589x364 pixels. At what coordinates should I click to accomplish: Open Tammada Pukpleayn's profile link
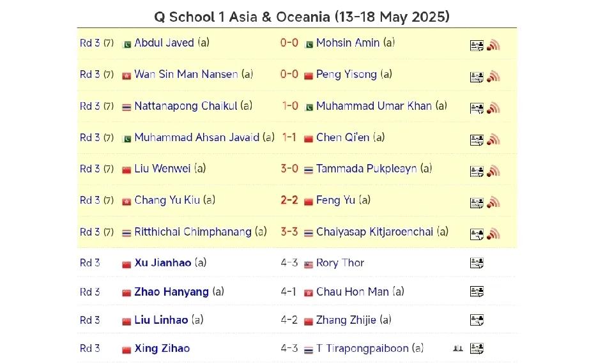click(366, 169)
